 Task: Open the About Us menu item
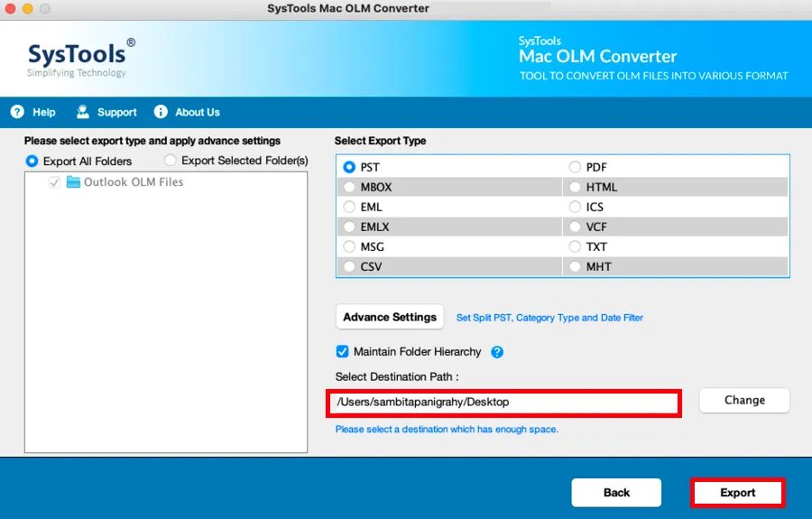198,113
